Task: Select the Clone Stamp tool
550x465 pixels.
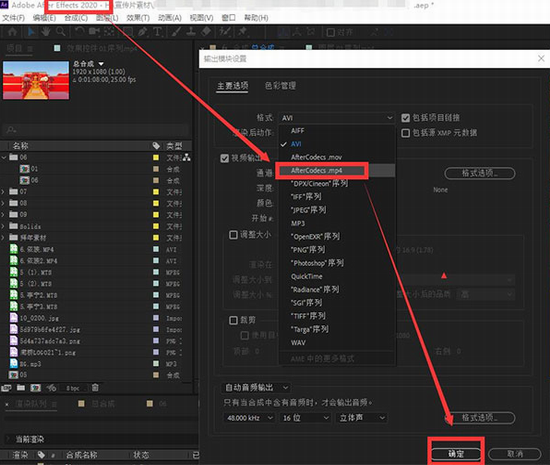Action: point(191,32)
